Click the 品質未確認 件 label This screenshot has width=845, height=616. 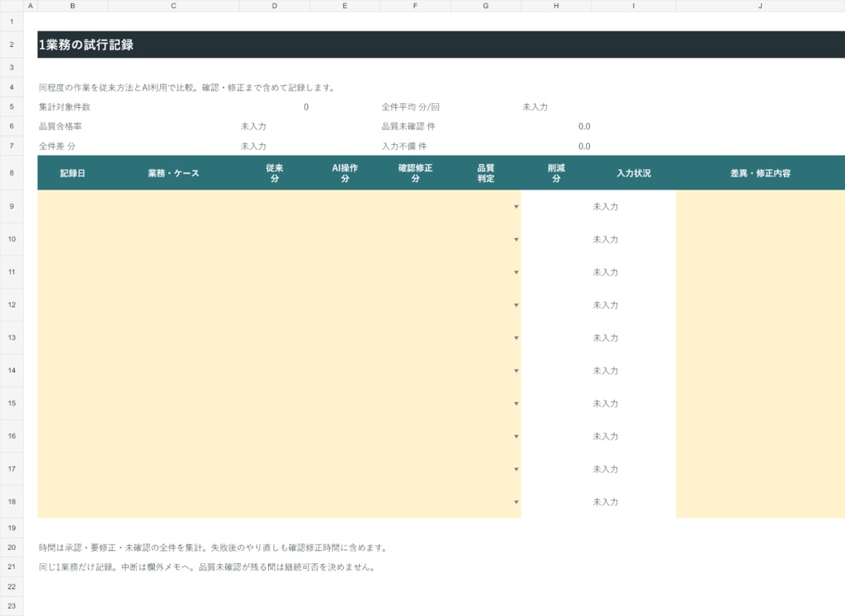408,126
